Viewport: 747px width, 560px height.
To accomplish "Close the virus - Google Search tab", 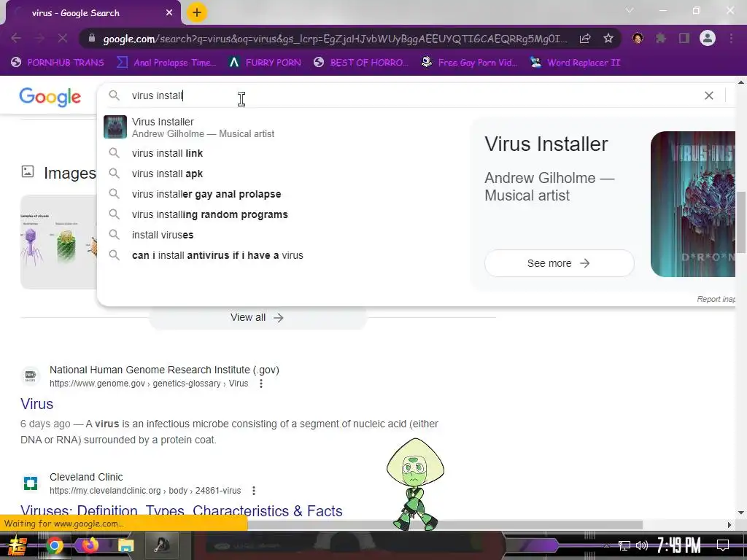I will click(x=169, y=13).
